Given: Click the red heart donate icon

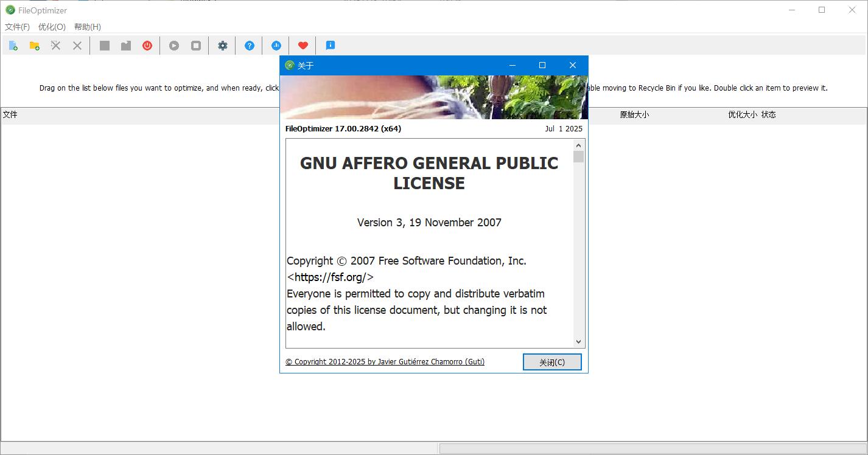Looking at the screenshot, I should point(303,46).
